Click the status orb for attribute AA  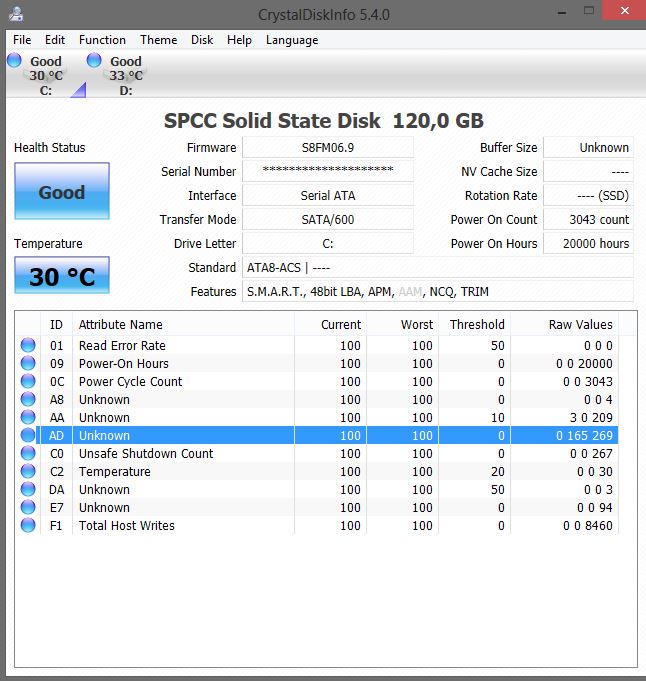tap(28, 417)
